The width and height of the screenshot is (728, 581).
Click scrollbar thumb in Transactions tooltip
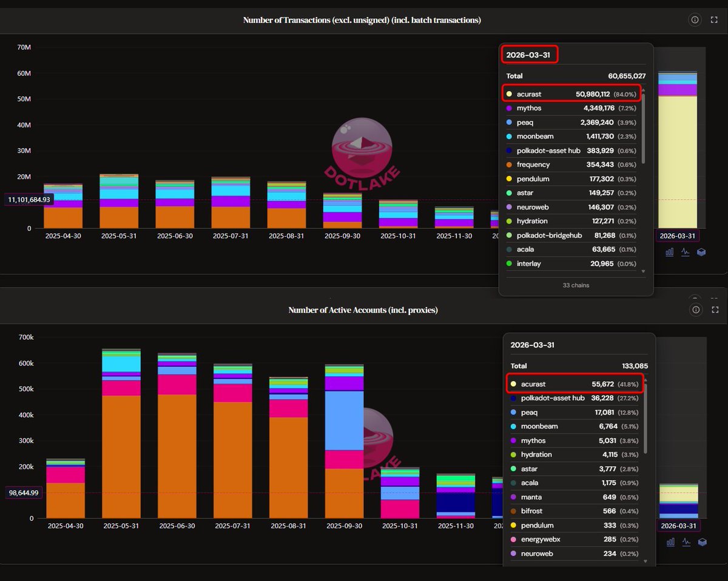643,128
